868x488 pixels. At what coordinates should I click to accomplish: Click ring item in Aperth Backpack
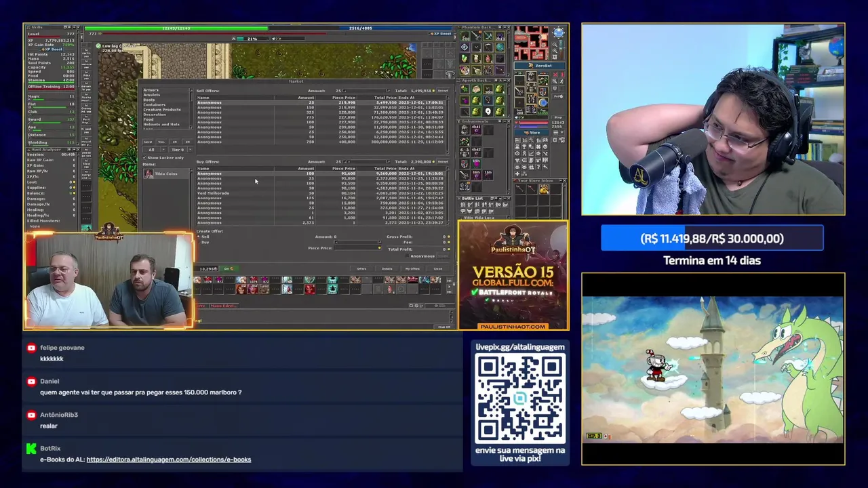pyautogui.click(x=488, y=100)
